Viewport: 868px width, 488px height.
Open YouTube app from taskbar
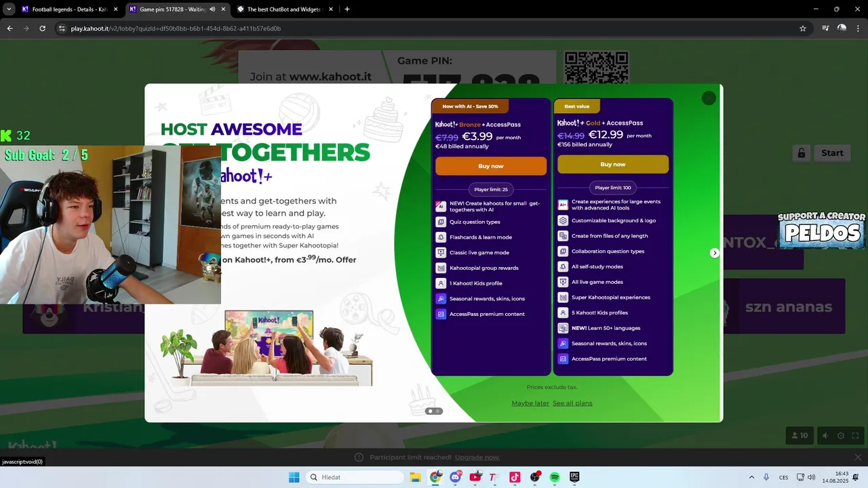click(x=475, y=477)
